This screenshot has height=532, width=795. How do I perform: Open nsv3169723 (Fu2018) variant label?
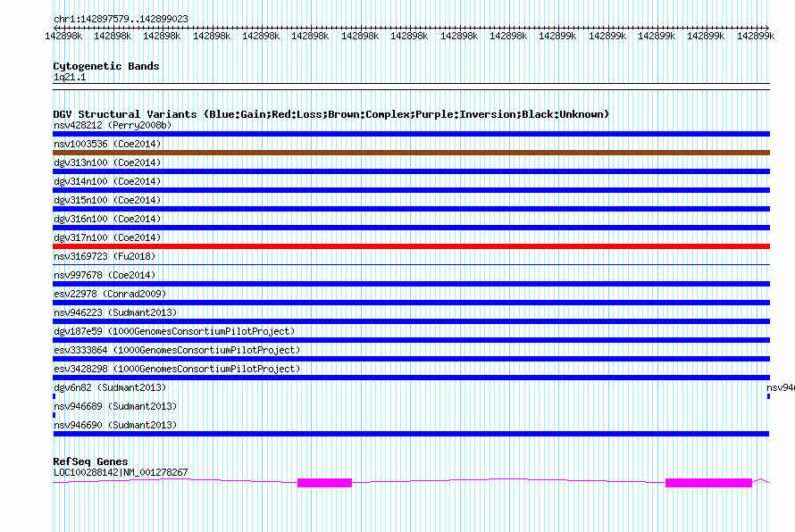coord(105,256)
